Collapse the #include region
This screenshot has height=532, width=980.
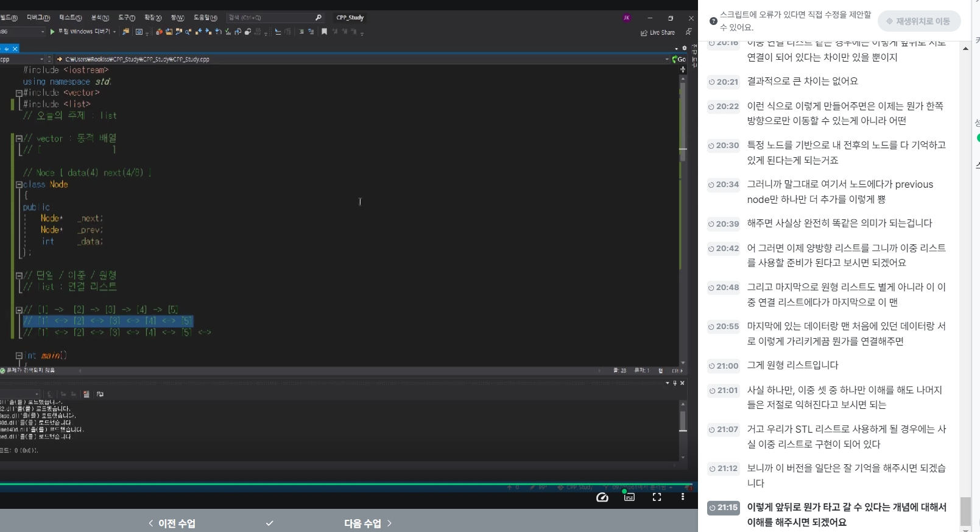pos(19,93)
